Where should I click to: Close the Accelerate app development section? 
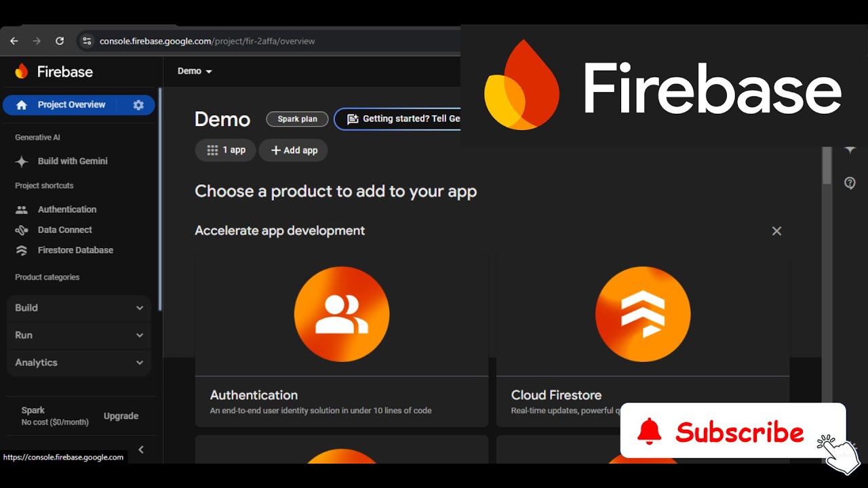pyautogui.click(x=776, y=231)
